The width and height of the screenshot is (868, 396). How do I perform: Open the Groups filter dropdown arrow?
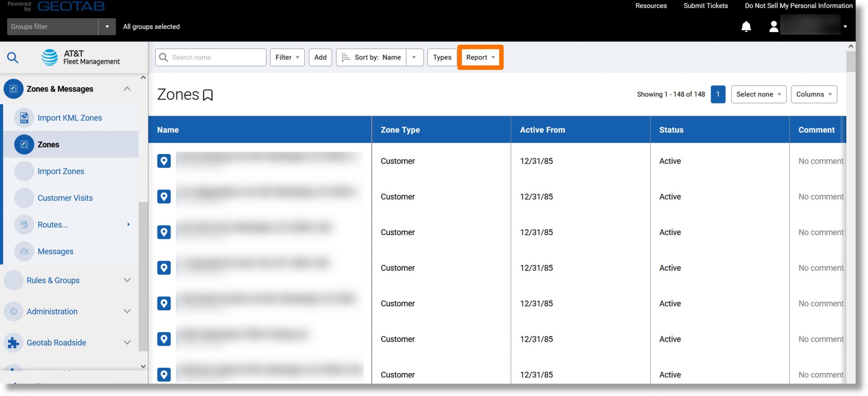pos(107,26)
